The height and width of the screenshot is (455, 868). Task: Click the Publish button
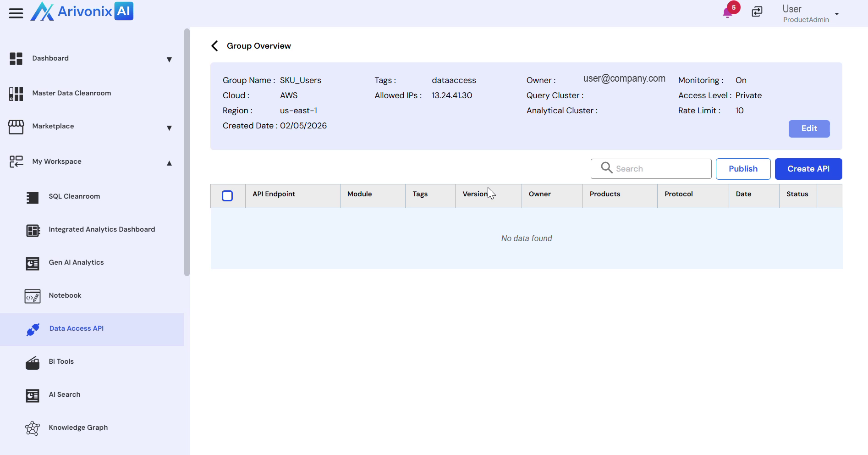coord(743,169)
